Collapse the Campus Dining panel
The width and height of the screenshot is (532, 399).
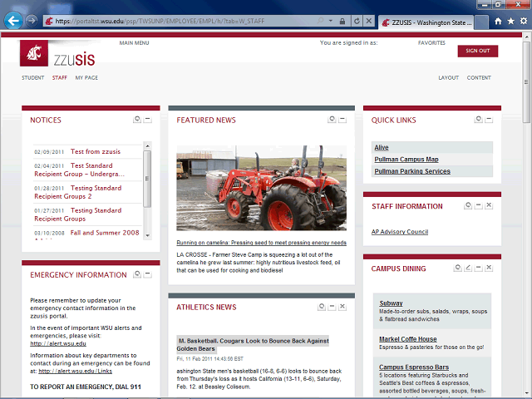478,268
